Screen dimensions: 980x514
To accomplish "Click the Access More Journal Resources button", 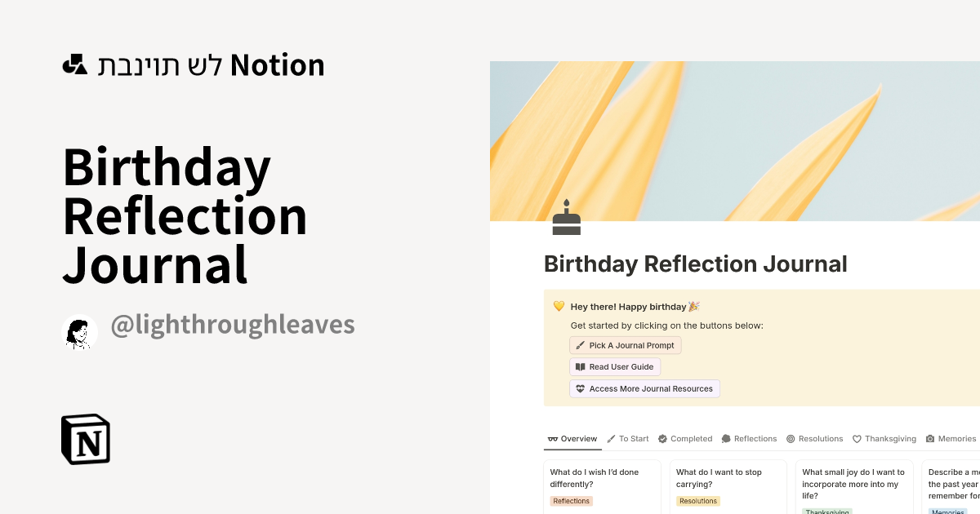I will tap(644, 388).
